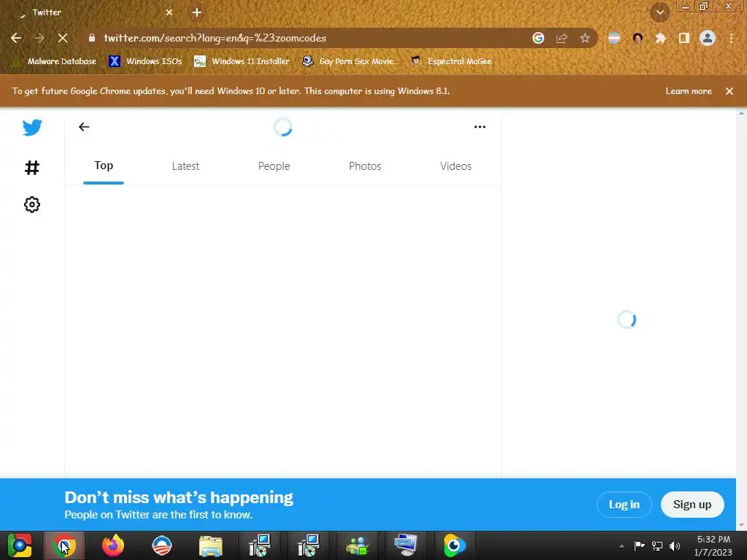The image size is (747, 560).
Task: Click the browser back button
Action: (x=16, y=38)
